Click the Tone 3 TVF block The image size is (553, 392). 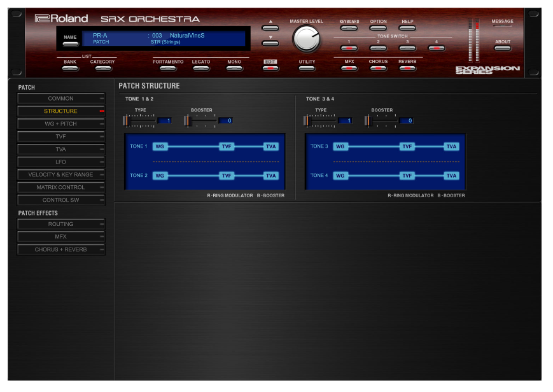[407, 146]
